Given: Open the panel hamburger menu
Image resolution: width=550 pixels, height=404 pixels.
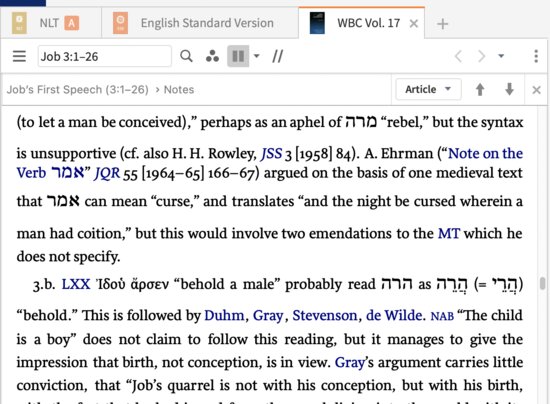Looking at the screenshot, I should [19, 56].
